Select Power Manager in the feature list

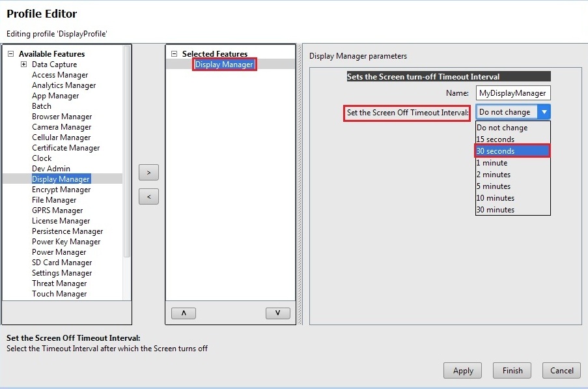(x=59, y=252)
